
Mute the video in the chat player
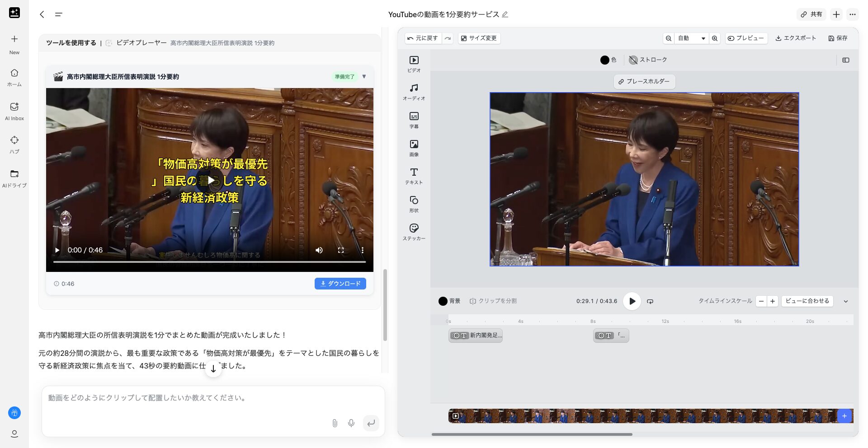[x=319, y=250]
